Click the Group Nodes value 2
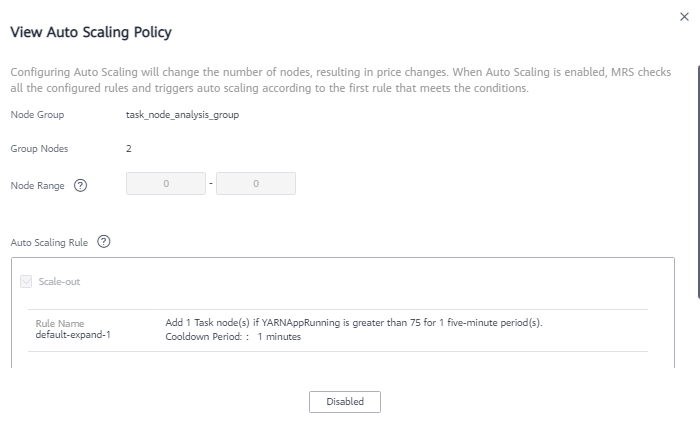Image resolution: width=700 pixels, height=422 pixels. point(129,149)
